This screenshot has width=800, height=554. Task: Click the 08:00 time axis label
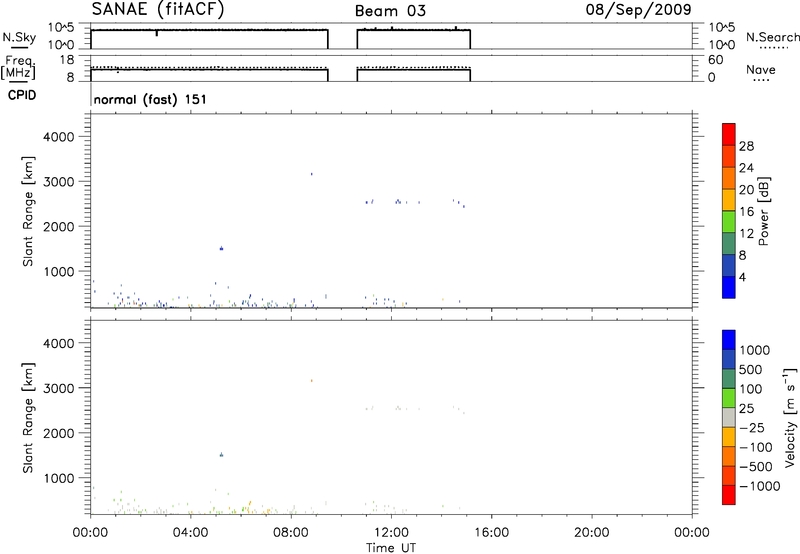pos(291,533)
